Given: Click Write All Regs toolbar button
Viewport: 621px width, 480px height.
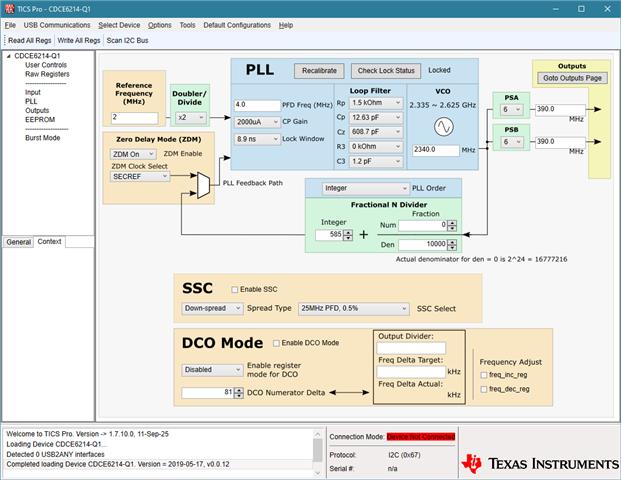Looking at the screenshot, I should (79, 40).
